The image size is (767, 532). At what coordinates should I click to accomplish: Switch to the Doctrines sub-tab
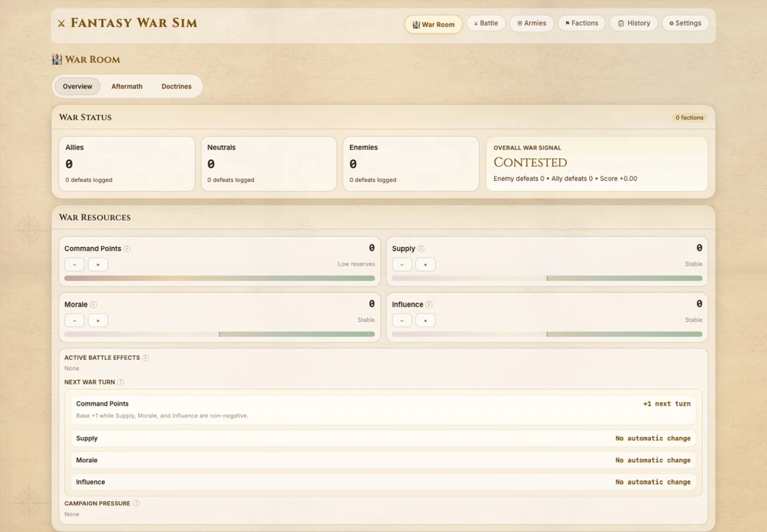(177, 86)
